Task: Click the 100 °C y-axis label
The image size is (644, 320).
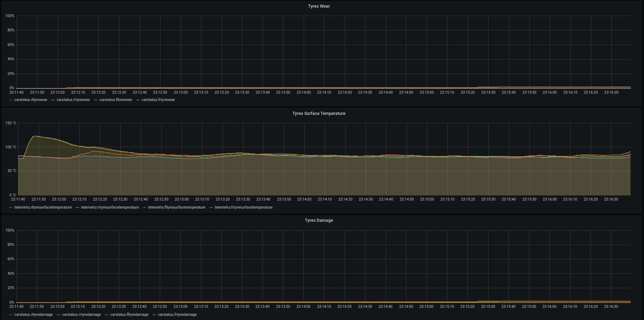Action: [11, 147]
